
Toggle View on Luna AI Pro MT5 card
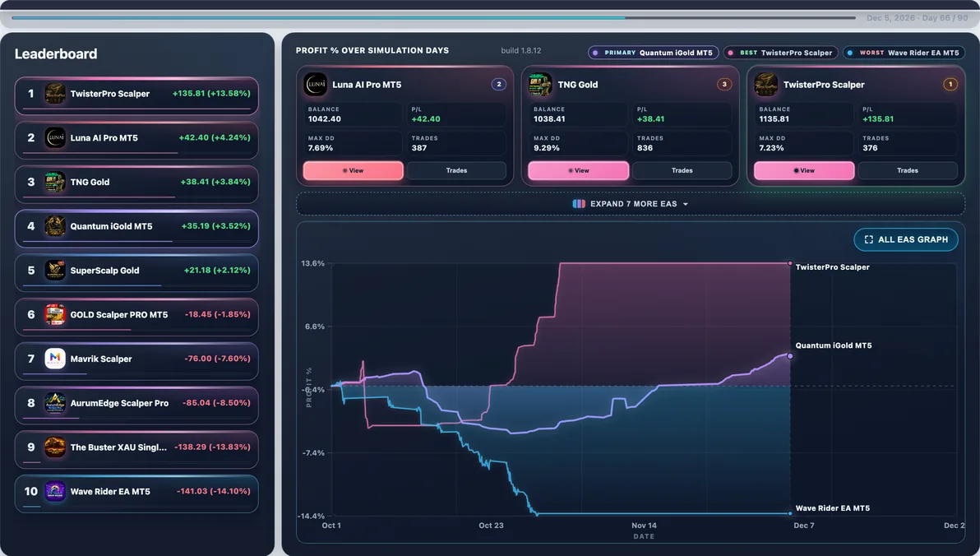[354, 171]
